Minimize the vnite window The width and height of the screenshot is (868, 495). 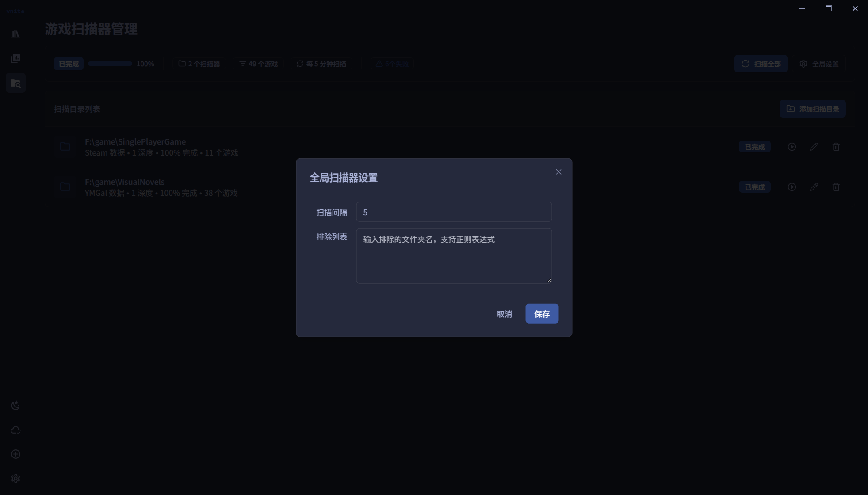pos(802,8)
